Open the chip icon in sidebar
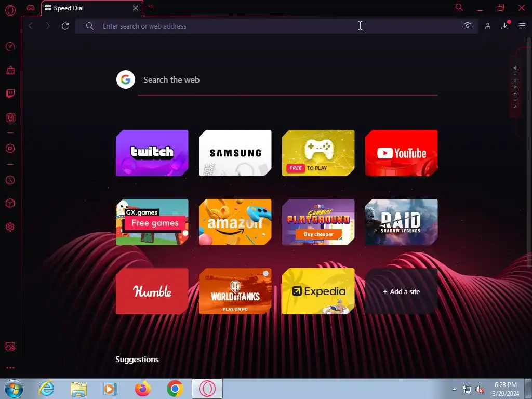This screenshot has width=532, height=399. point(10,118)
